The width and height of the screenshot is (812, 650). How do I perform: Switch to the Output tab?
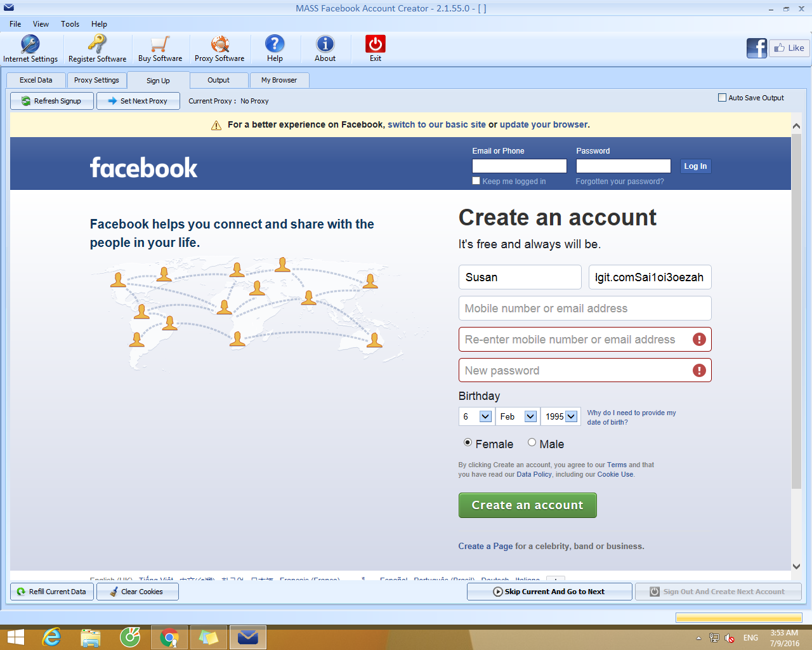(x=218, y=80)
